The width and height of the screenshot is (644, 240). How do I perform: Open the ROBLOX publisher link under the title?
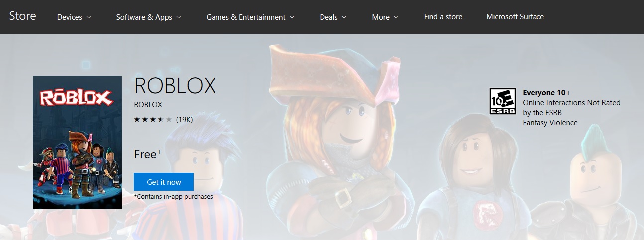pos(148,105)
